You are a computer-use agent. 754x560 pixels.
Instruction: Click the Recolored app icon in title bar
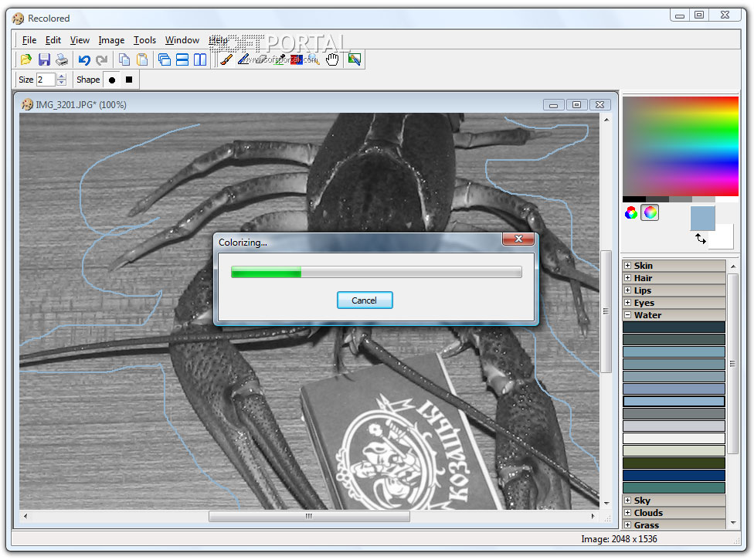click(19, 19)
